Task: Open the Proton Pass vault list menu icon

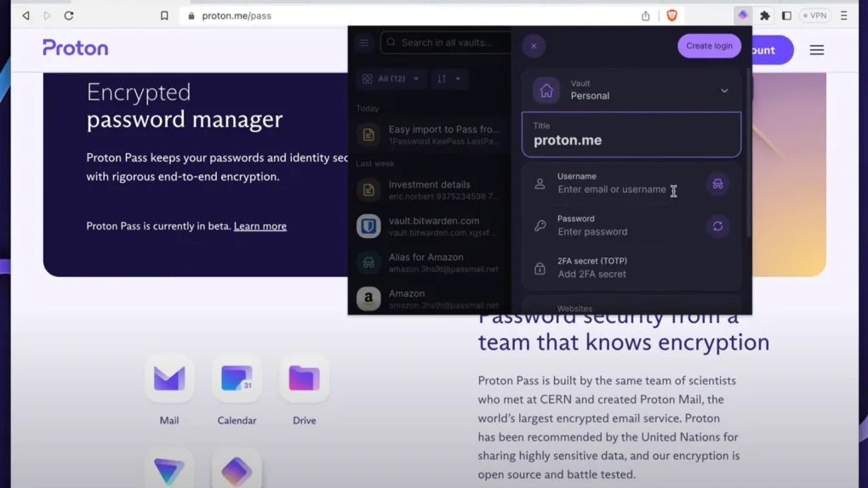Action: click(363, 43)
